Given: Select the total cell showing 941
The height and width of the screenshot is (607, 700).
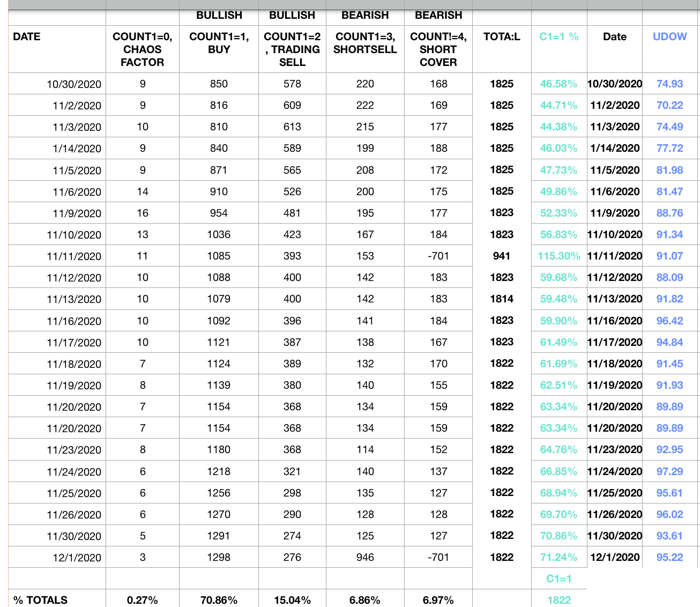Looking at the screenshot, I should (x=502, y=256).
